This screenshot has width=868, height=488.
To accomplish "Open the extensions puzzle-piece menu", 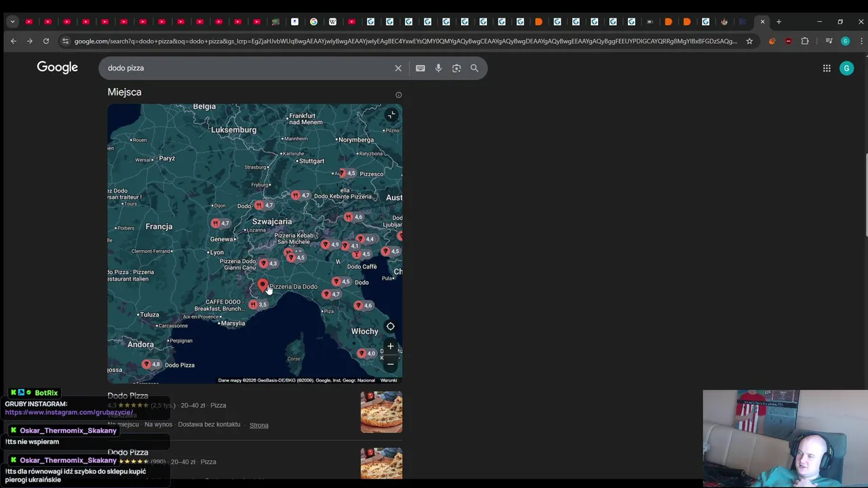I will point(805,41).
